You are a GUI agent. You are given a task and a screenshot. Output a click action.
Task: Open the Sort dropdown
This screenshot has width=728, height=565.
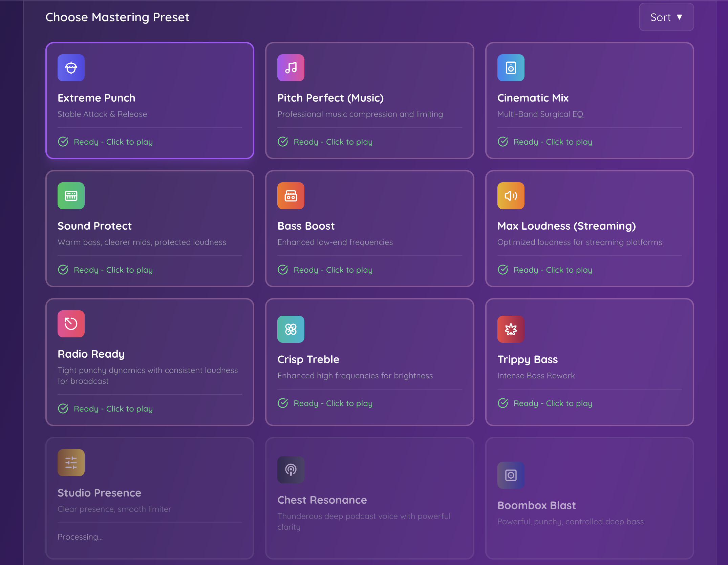tap(666, 17)
